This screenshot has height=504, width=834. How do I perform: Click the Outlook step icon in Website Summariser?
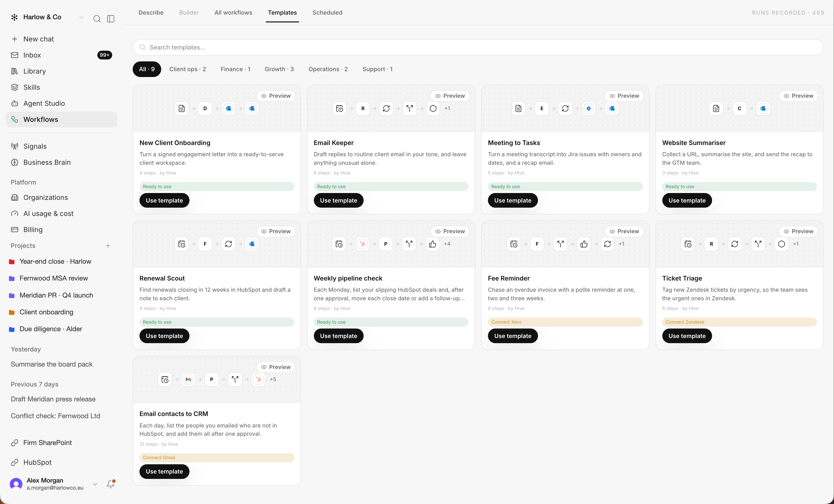pyautogui.click(x=763, y=109)
